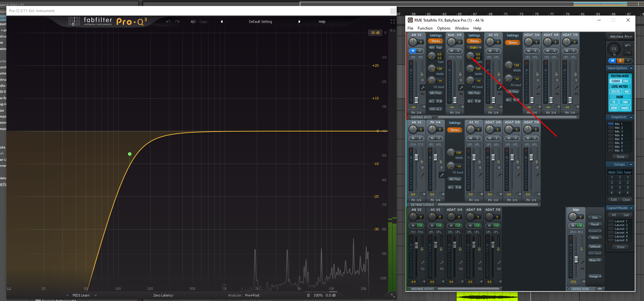Click the Width knob in AN 1/2 settings
Screen dimensions: 644x301
coord(431,69)
